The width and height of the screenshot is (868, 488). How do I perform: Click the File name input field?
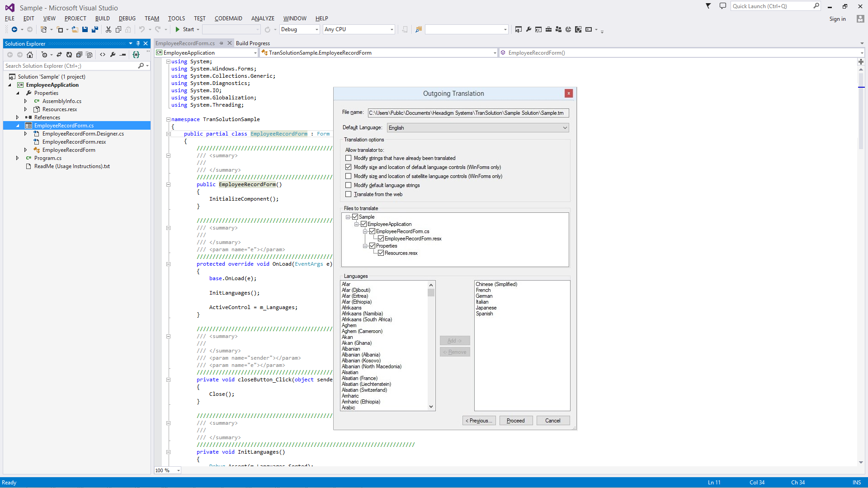[468, 113]
